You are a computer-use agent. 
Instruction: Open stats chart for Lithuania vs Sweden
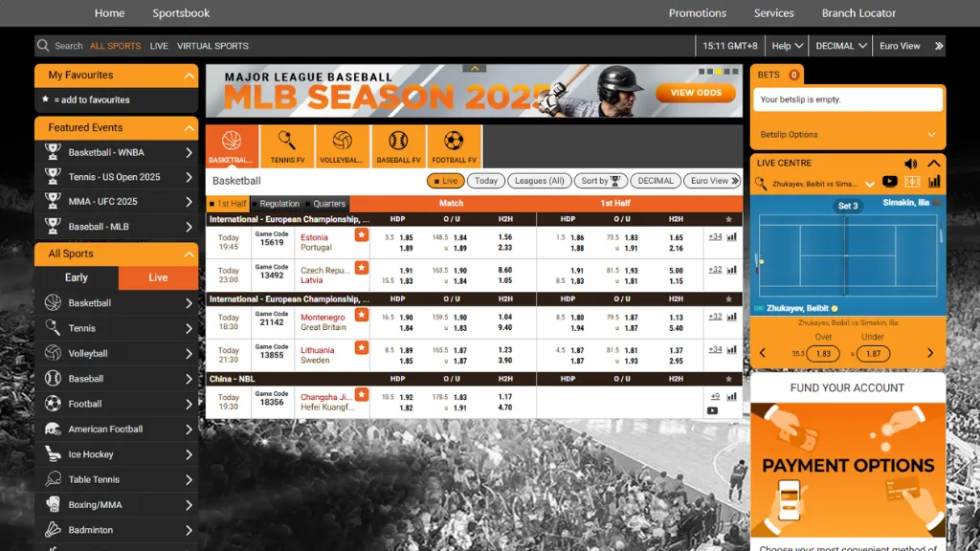732,350
